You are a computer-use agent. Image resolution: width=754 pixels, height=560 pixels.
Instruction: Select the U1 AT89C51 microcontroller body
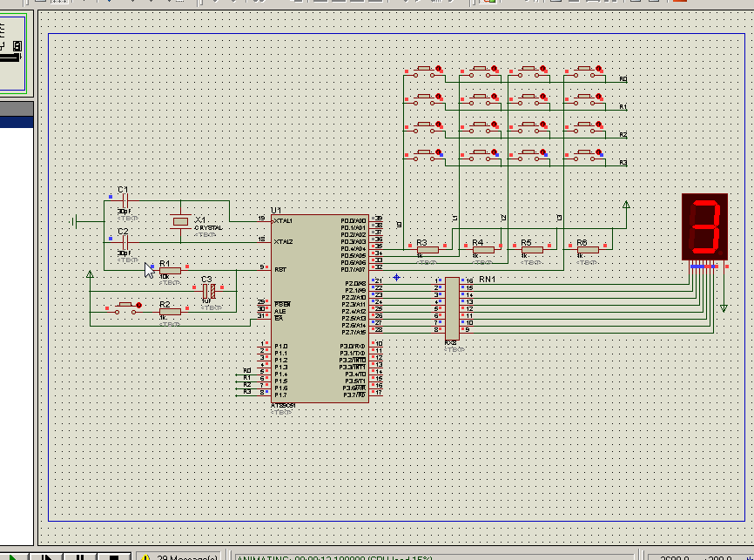(320, 308)
